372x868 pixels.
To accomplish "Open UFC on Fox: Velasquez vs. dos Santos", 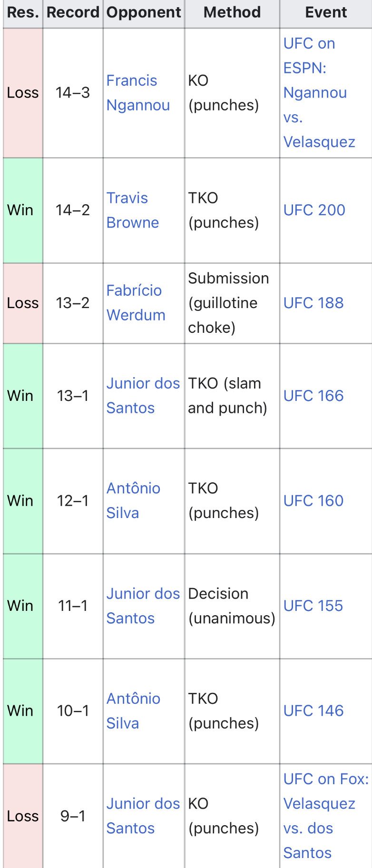I will [326, 816].
